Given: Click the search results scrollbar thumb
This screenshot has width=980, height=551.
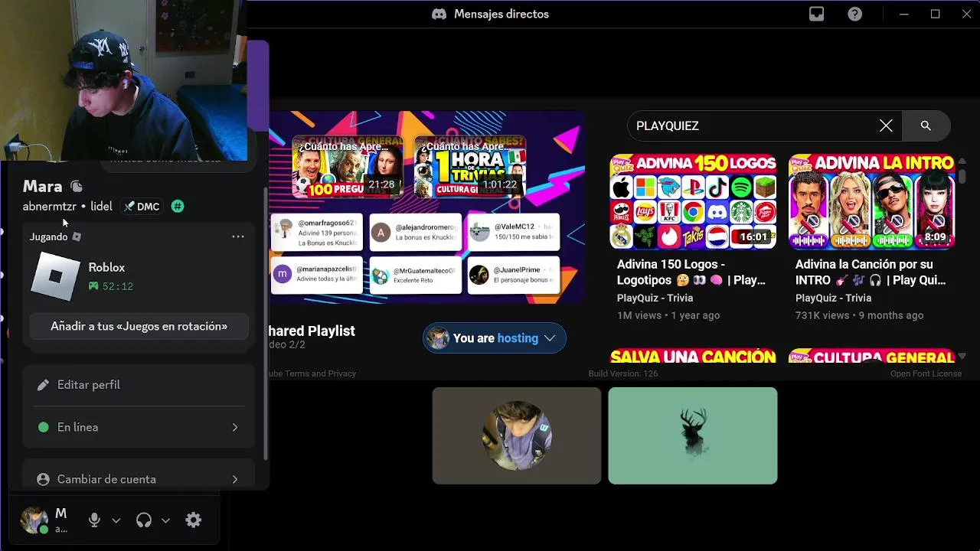Looking at the screenshot, I should point(962,176).
